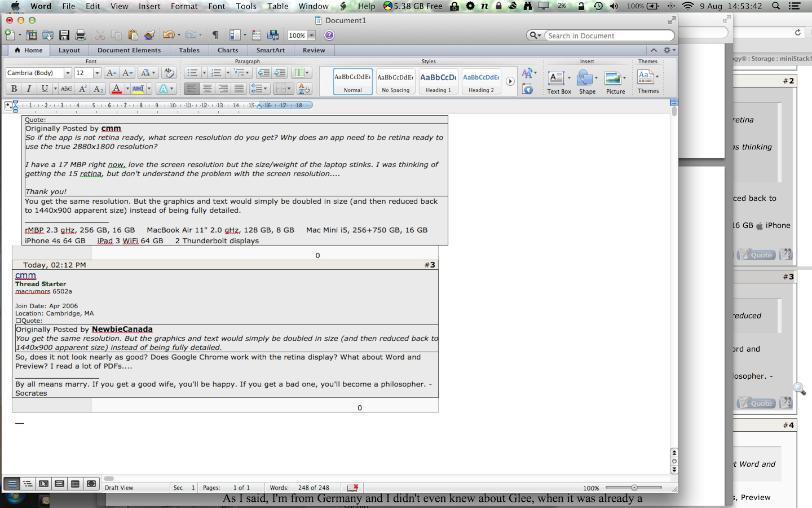Align text right

click(223, 89)
